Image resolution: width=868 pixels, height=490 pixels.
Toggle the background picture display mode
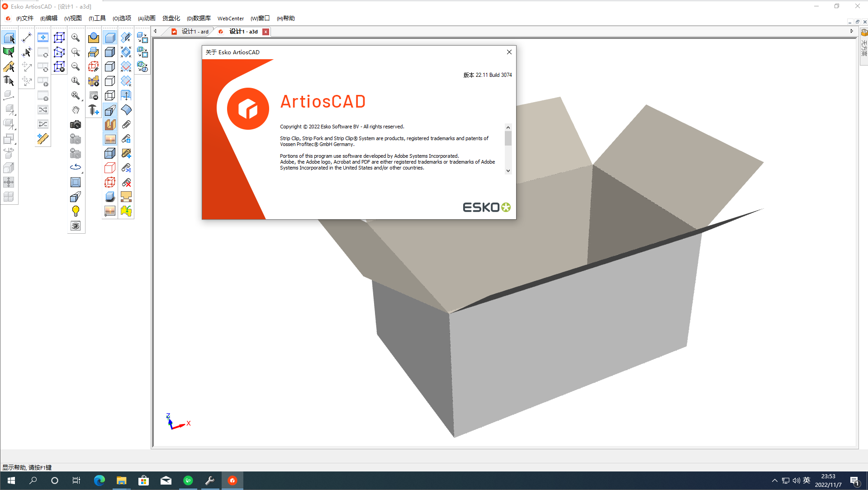(x=110, y=139)
